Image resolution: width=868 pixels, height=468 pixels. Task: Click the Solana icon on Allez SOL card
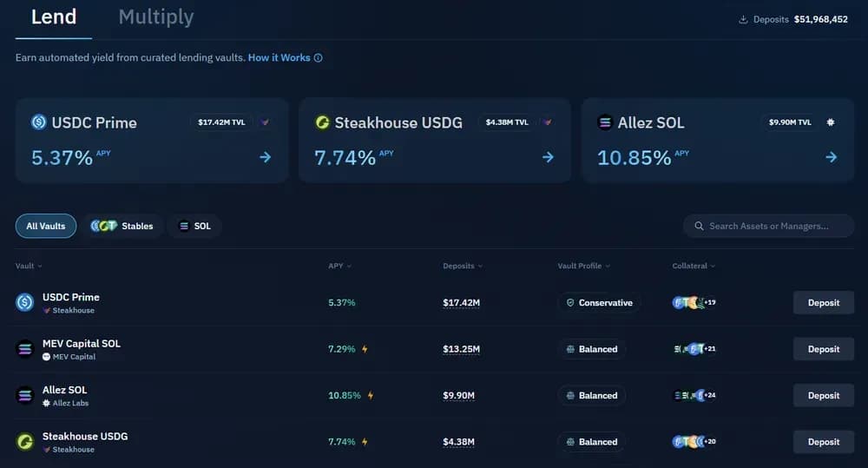pyautogui.click(x=605, y=122)
